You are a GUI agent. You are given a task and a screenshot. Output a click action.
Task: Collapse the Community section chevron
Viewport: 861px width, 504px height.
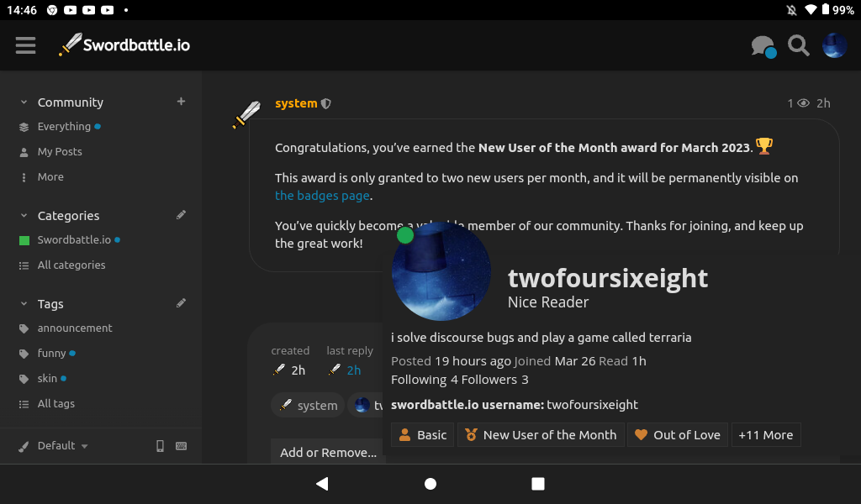(x=24, y=102)
